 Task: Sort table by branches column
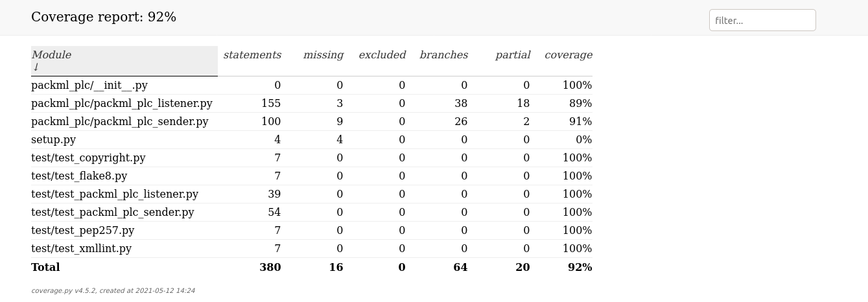tap(443, 55)
